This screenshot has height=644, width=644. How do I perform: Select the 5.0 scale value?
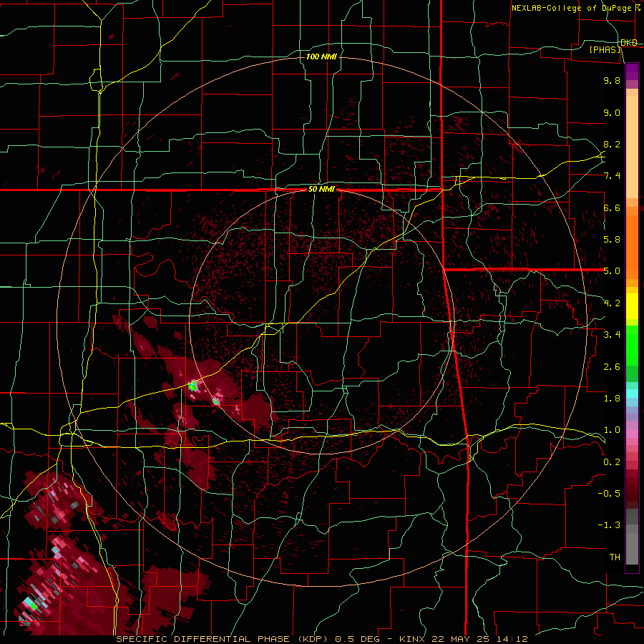pos(612,271)
